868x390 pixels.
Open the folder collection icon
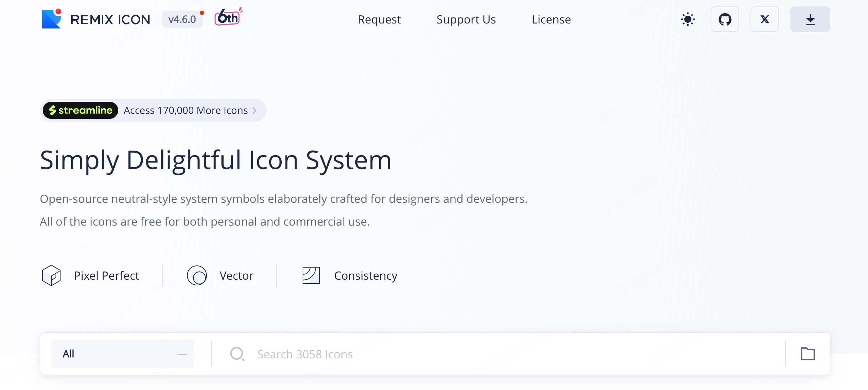(808, 354)
